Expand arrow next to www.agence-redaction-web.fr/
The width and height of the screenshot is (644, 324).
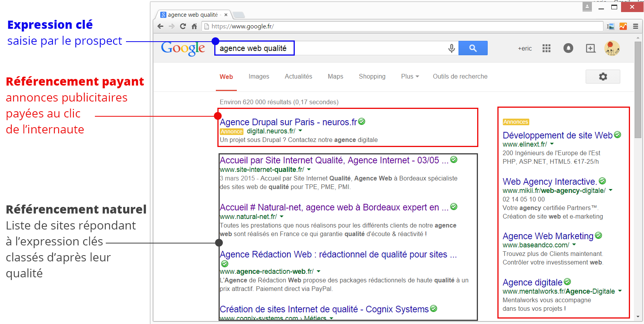(x=318, y=271)
